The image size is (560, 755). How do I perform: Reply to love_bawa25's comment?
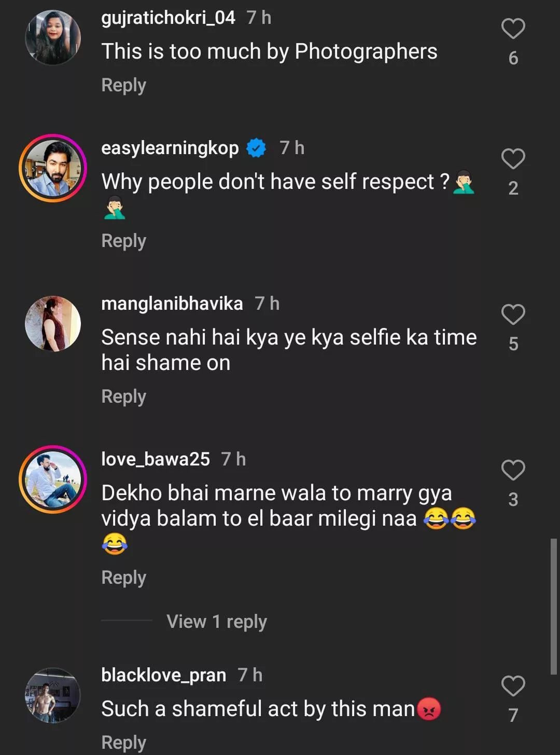pyautogui.click(x=123, y=578)
